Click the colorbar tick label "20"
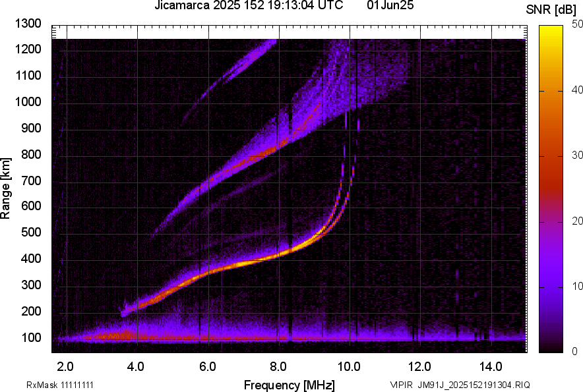 coord(578,221)
